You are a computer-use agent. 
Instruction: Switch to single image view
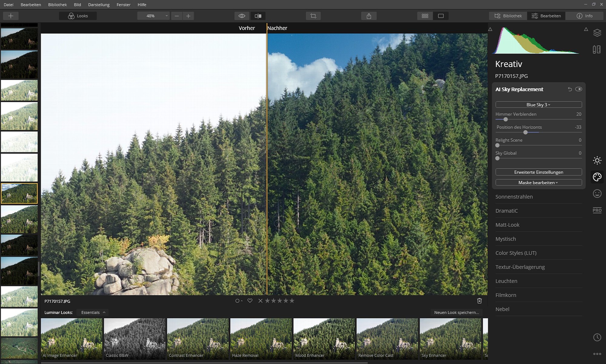point(441,16)
